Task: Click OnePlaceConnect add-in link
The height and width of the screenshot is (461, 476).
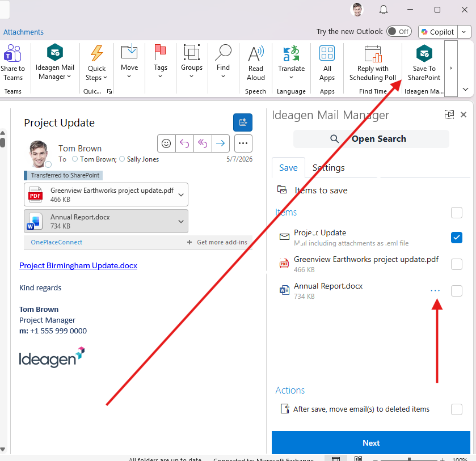Action: [x=57, y=242]
